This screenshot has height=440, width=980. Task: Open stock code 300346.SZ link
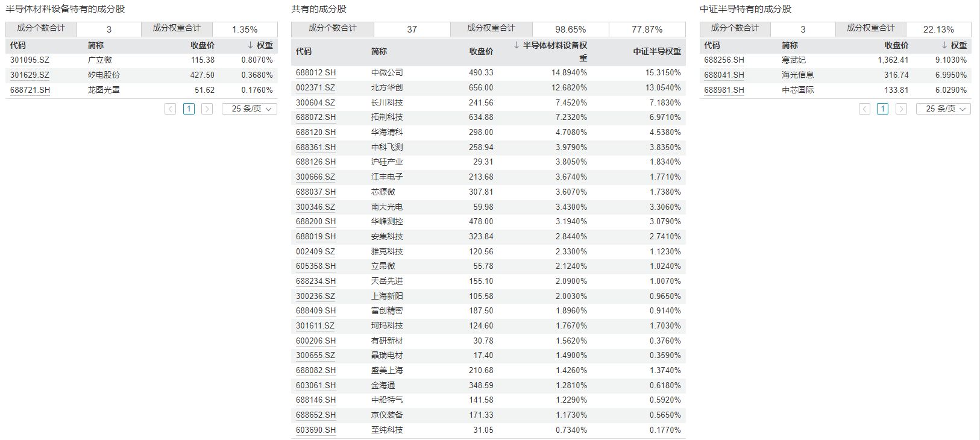tap(315, 207)
